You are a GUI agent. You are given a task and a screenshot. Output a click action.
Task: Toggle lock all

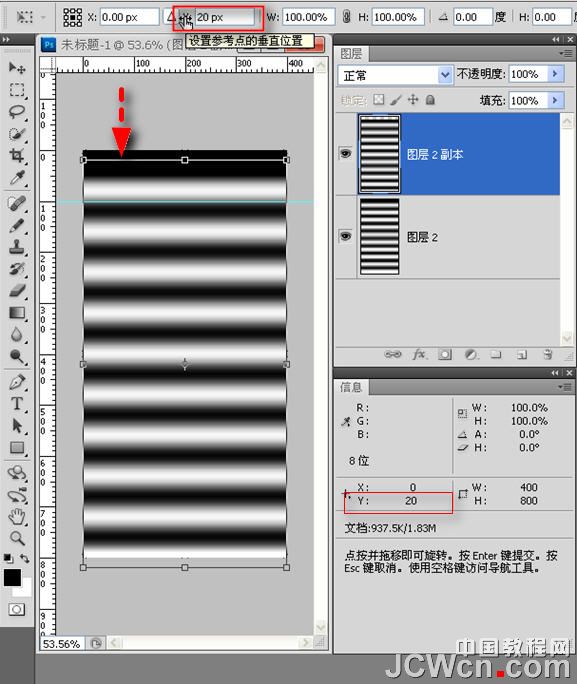(430, 100)
